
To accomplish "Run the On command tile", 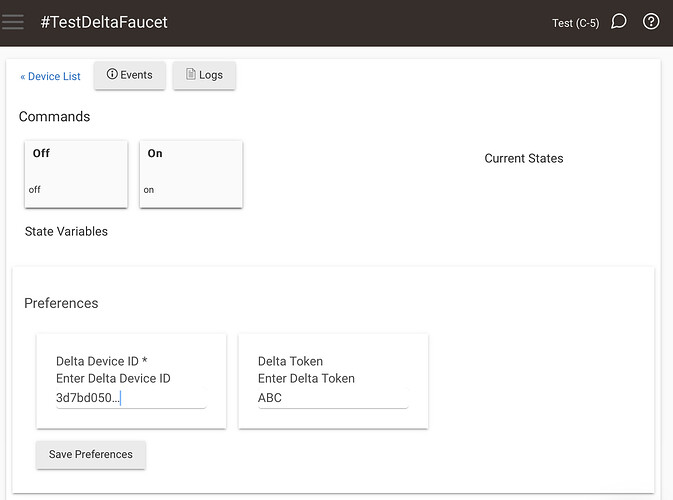I will point(191,174).
